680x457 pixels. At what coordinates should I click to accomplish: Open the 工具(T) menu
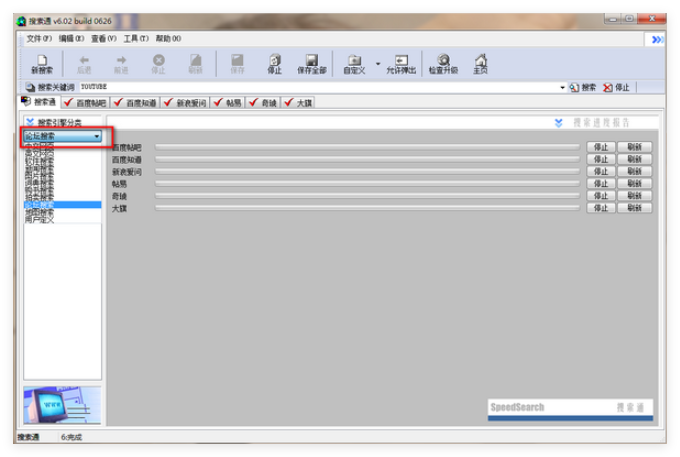(136, 38)
